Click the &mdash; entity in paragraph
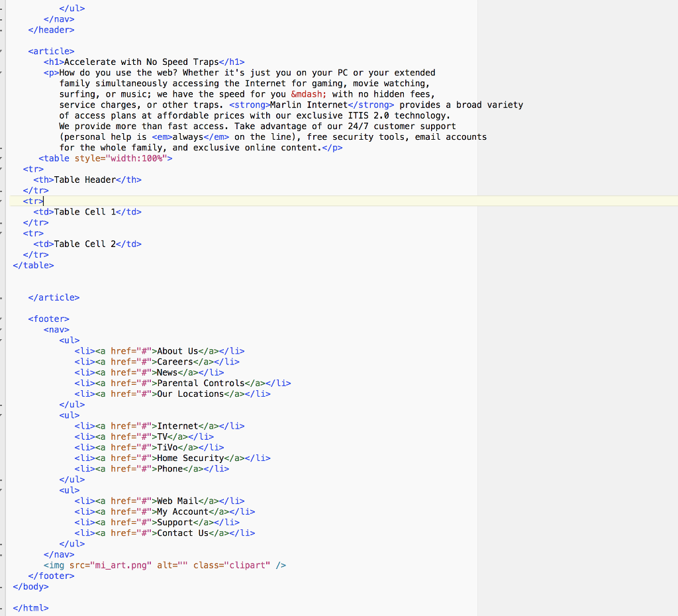The width and height of the screenshot is (678, 616). 309,94
